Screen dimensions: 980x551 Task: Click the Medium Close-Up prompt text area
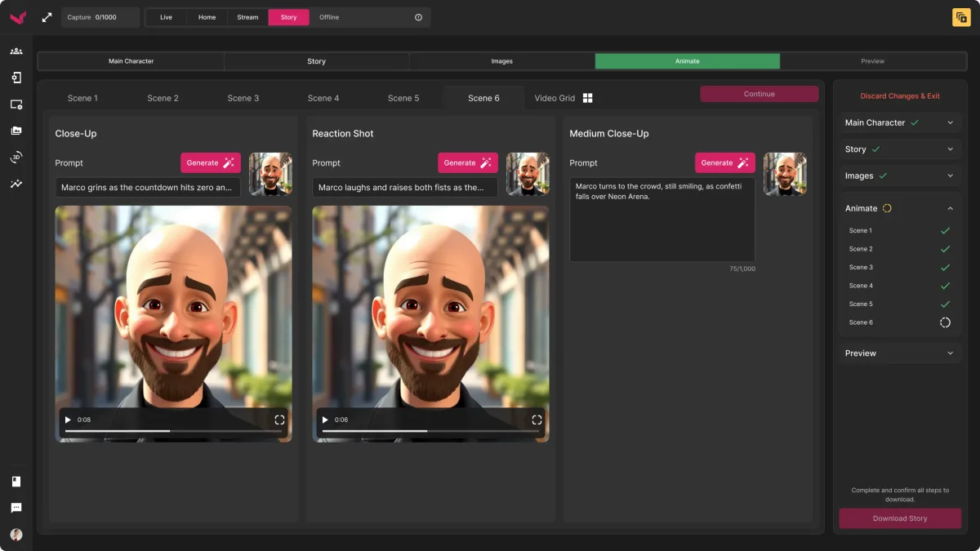click(x=662, y=220)
